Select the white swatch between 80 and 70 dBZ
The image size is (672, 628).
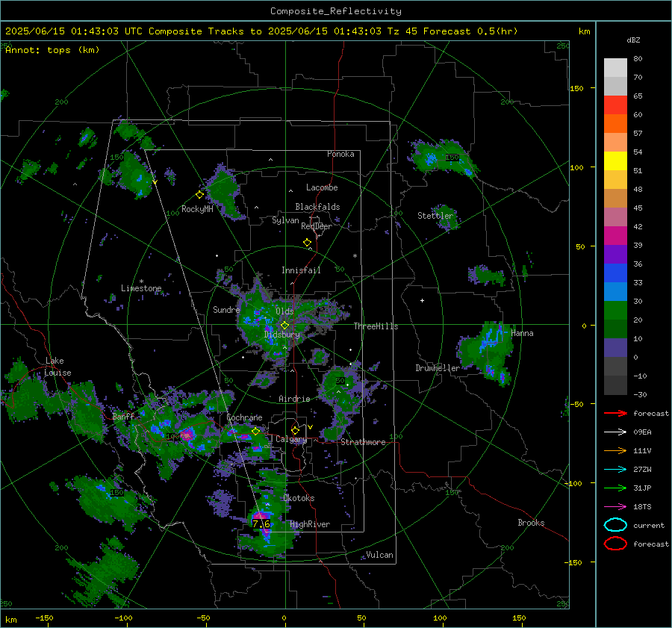(x=615, y=67)
